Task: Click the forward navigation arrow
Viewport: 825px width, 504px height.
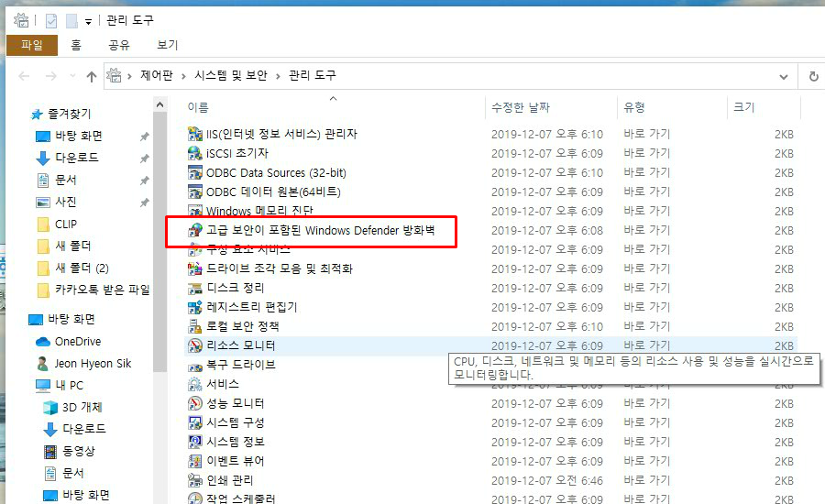Action: click(51, 77)
